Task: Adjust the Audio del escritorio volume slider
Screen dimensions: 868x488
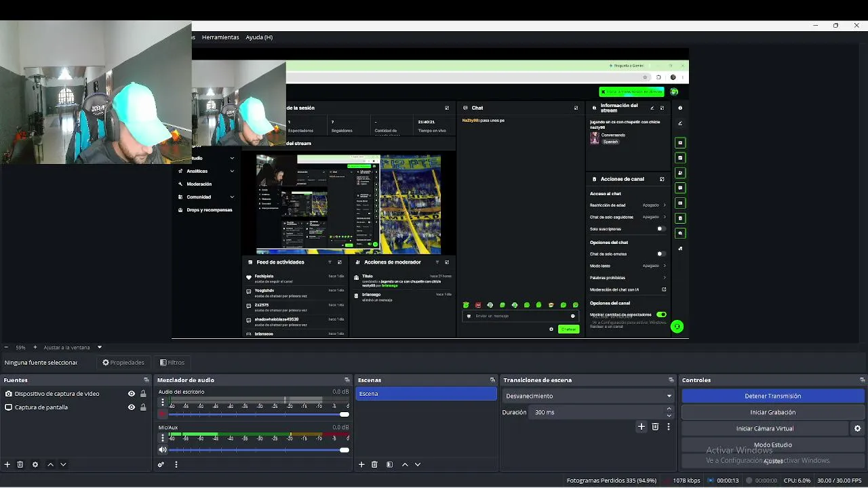Action: tap(258, 414)
